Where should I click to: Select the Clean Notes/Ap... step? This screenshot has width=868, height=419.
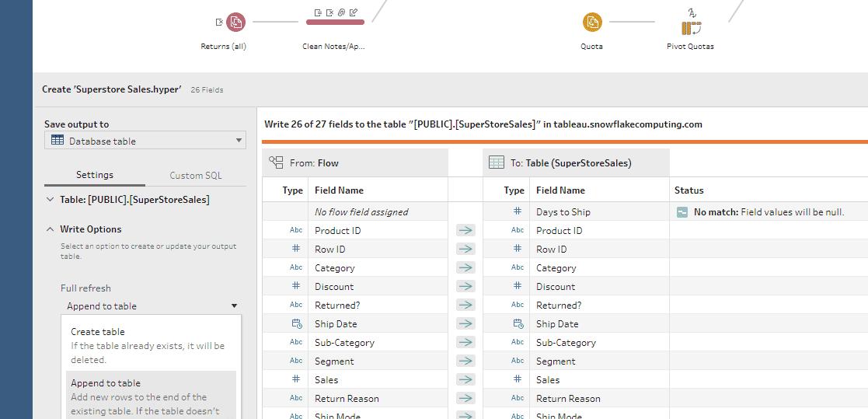click(336, 22)
